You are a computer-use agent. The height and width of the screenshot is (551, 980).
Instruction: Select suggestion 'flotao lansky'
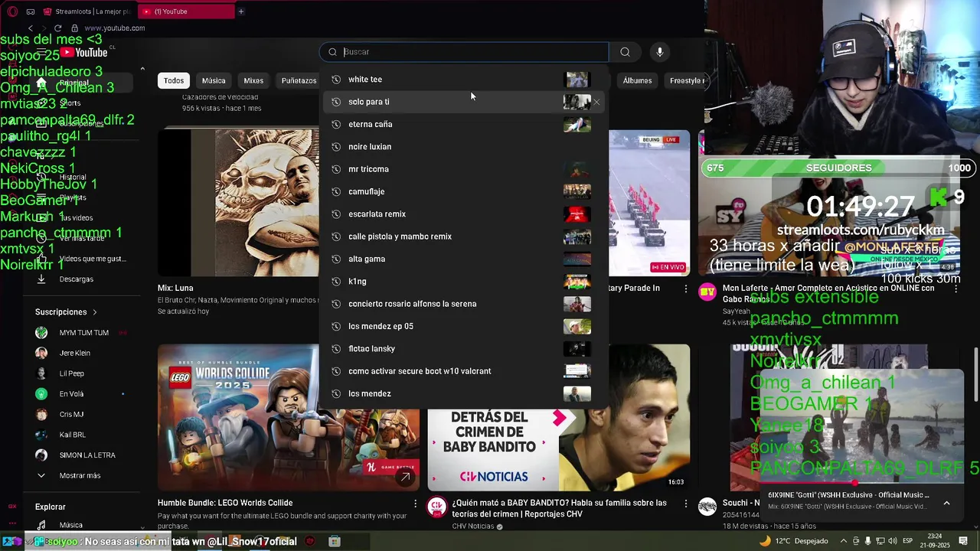pyautogui.click(x=464, y=349)
